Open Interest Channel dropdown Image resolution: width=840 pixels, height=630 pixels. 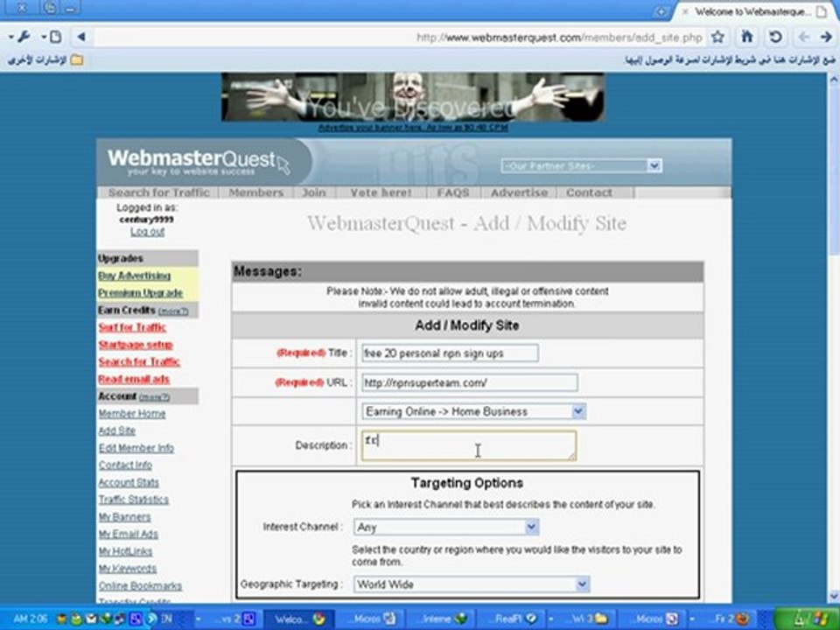pyautogui.click(x=446, y=527)
